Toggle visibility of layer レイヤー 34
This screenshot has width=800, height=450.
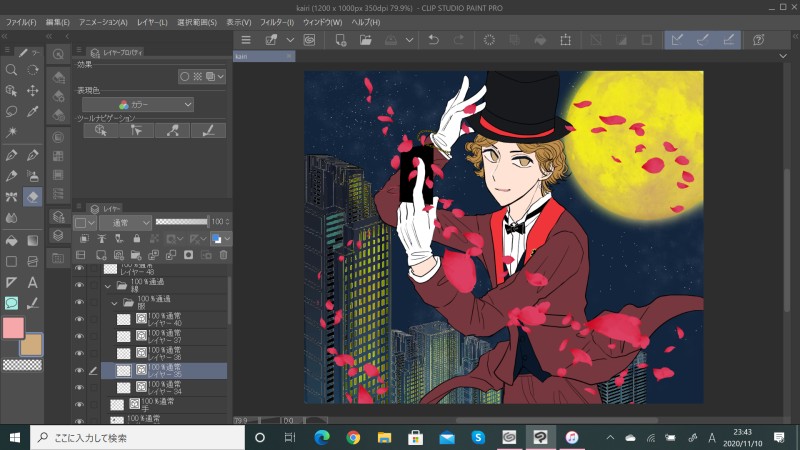(80, 386)
